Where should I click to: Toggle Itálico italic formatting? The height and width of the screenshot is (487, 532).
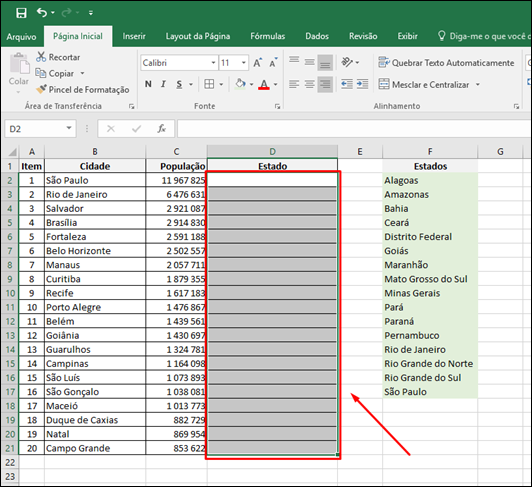pyautogui.click(x=163, y=84)
